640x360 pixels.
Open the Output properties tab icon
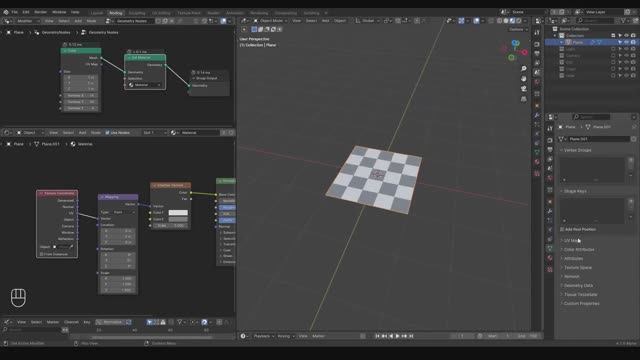click(550, 149)
